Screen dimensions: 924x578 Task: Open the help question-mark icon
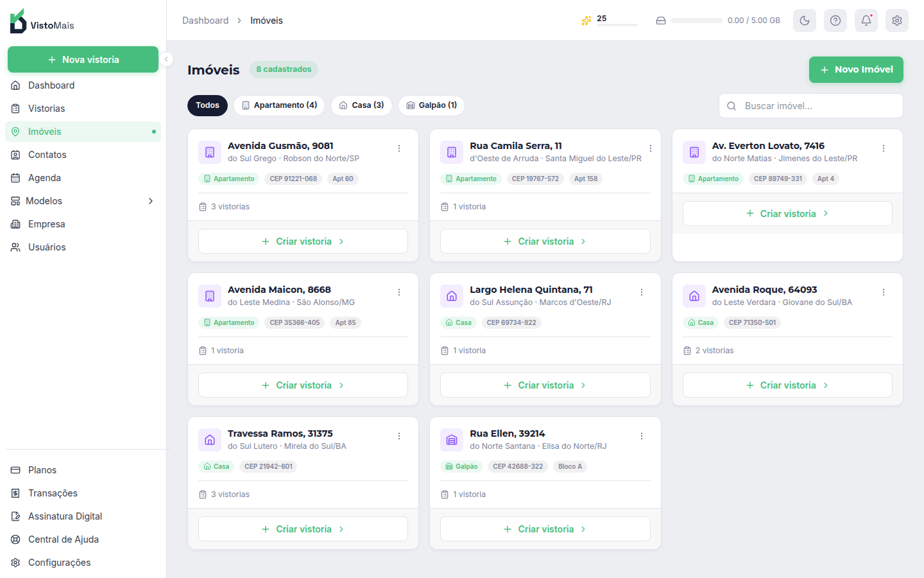pyautogui.click(x=835, y=21)
